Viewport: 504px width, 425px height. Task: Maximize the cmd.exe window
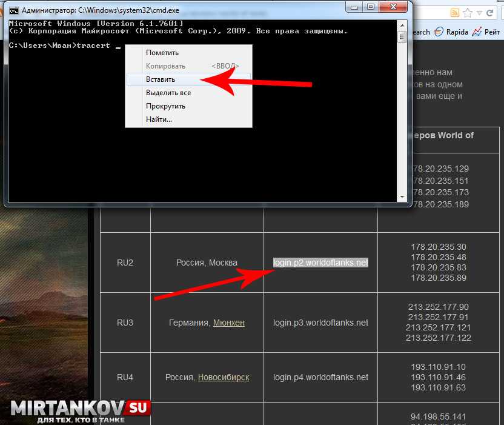click(x=370, y=7)
